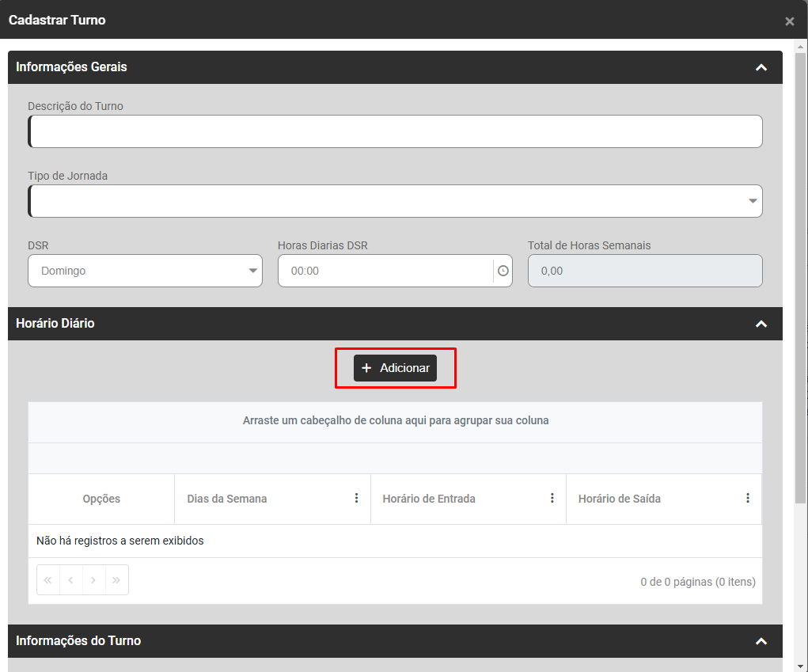The width and height of the screenshot is (808, 672).
Task: Sort by the Dias da Semana column header
Action: click(227, 499)
